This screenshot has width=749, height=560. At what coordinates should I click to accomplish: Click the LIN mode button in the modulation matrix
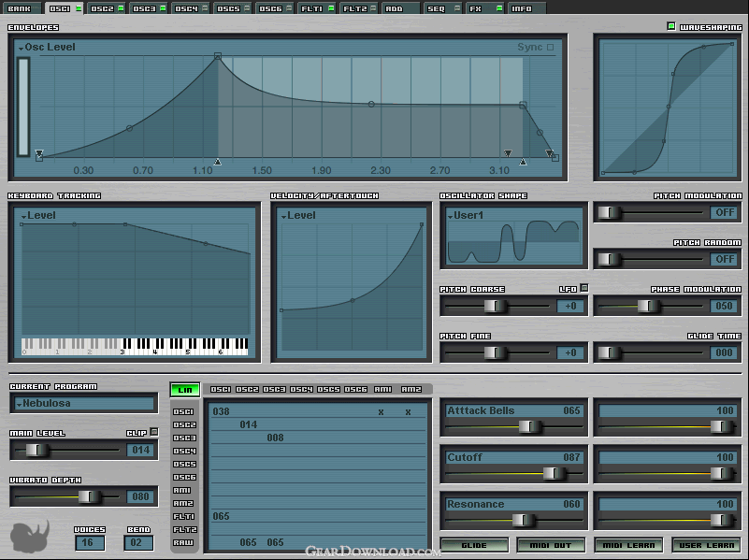(x=183, y=390)
